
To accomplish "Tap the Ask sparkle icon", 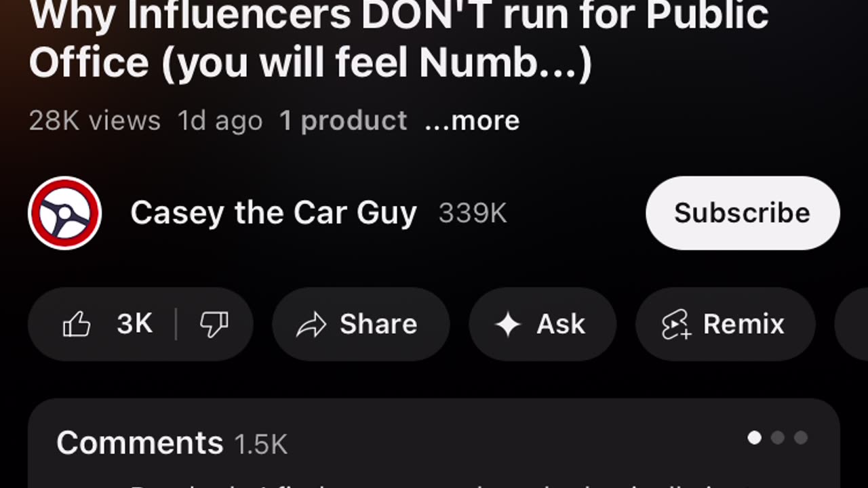I will [x=507, y=325].
